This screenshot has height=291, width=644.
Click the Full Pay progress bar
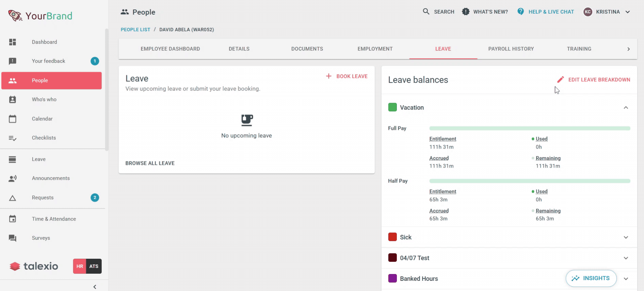click(x=530, y=129)
